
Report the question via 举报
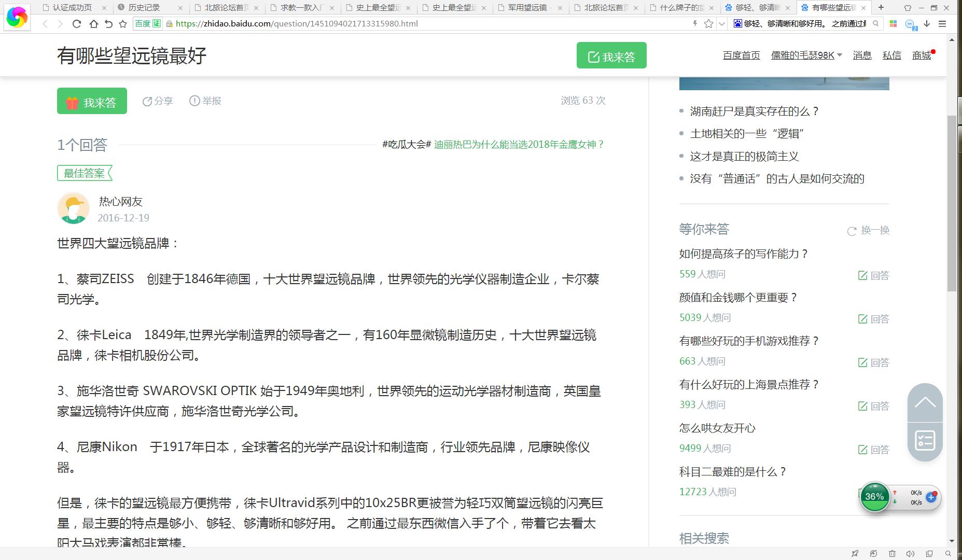pos(205,101)
